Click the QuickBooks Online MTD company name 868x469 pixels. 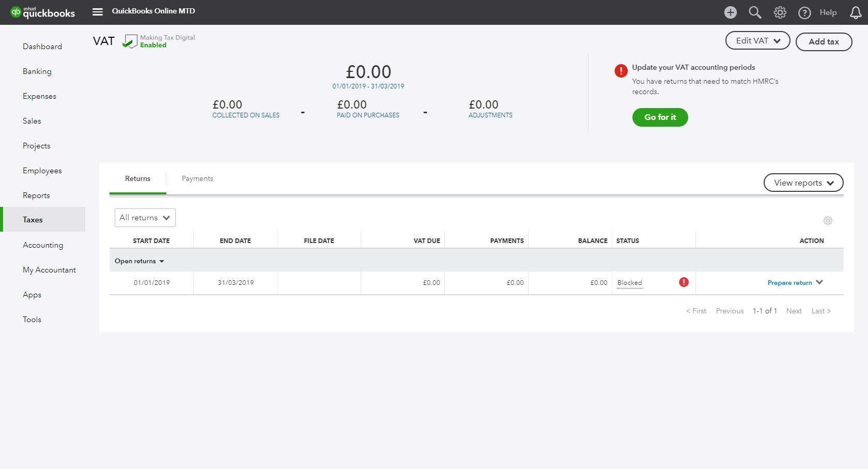click(153, 11)
